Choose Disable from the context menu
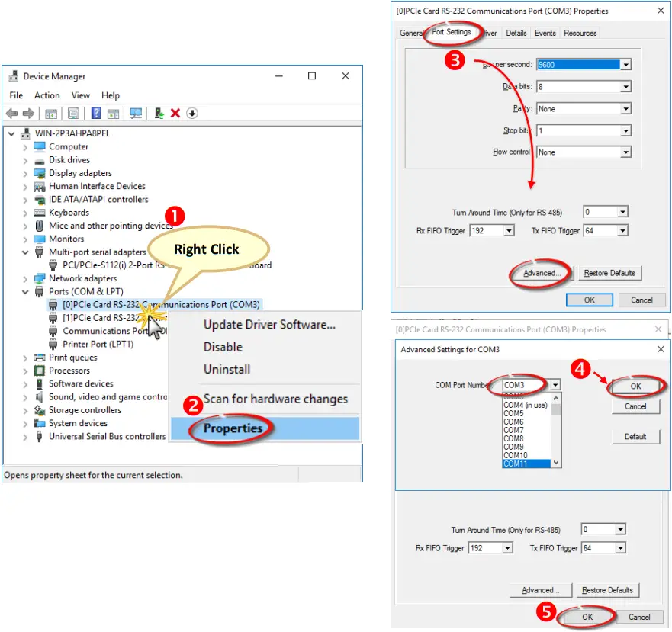672x632 pixels. pyautogui.click(x=223, y=347)
